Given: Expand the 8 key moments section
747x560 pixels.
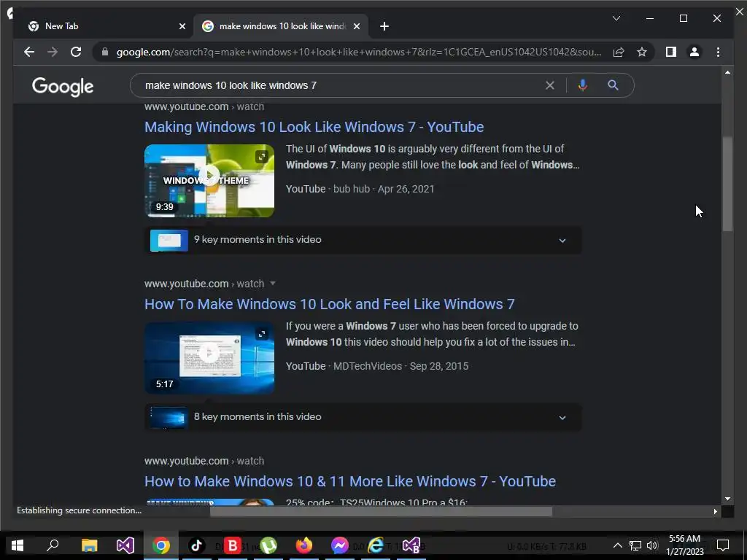Looking at the screenshot, I should pyautogui.click(x=363, y=417).
